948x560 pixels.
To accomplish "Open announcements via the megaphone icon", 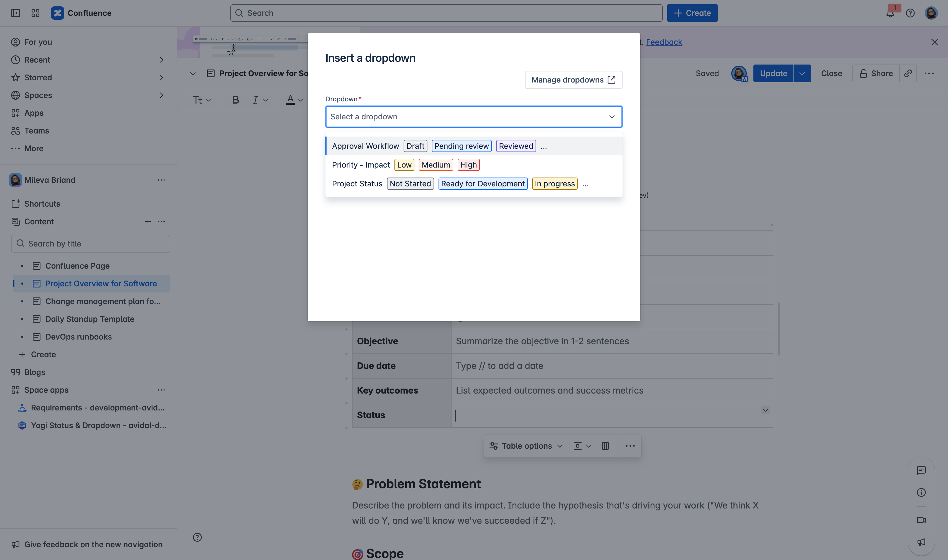I will [x=922, y=542].
